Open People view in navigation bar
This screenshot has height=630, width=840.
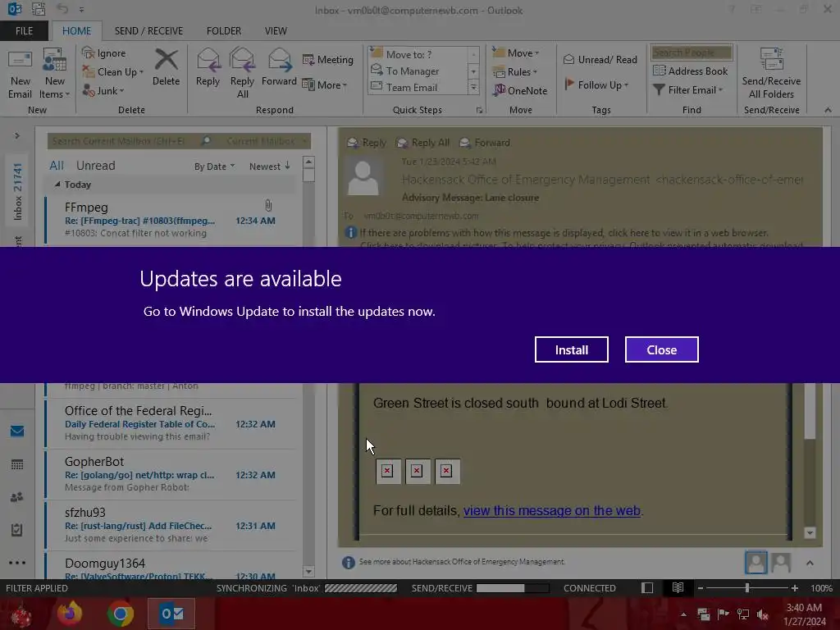point(17,496)
